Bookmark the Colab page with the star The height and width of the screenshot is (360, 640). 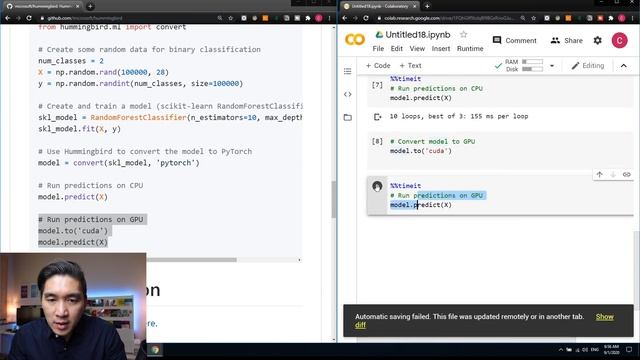(x=533, y=18)
